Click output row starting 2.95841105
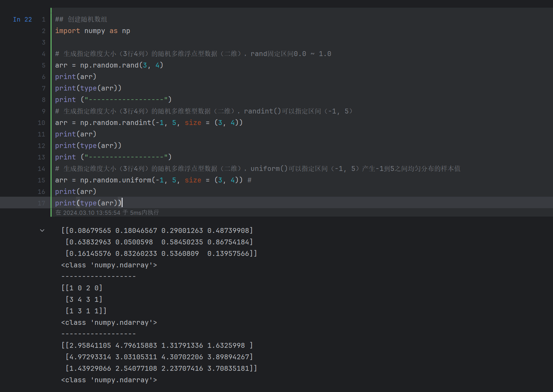Viewport: 553px width, 392px height. point(157,346)
